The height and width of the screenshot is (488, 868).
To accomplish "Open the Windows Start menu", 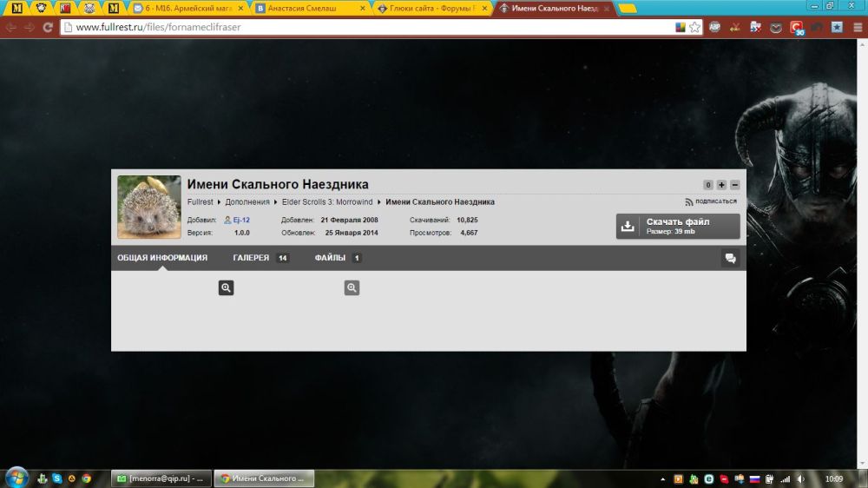I will pos(16,478).
